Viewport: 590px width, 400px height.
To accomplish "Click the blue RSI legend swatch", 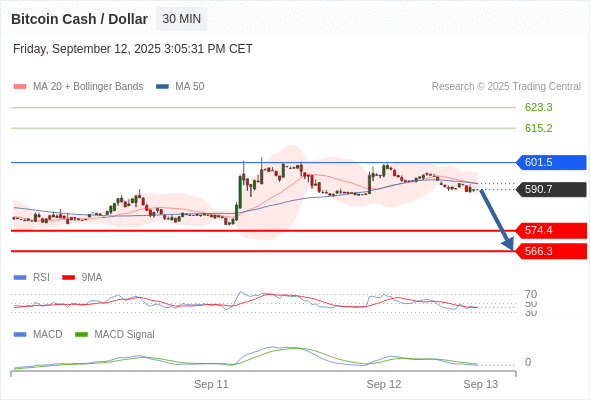I will coord(20,278).
